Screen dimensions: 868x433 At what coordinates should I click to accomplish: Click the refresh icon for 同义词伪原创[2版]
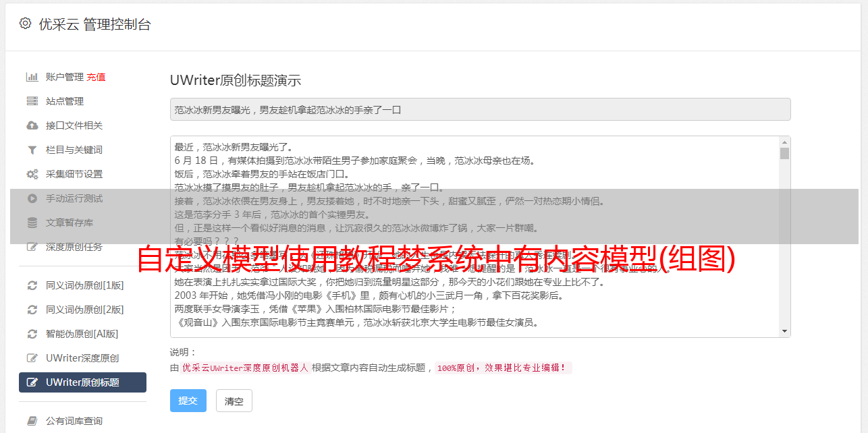[x=32, y=310]
